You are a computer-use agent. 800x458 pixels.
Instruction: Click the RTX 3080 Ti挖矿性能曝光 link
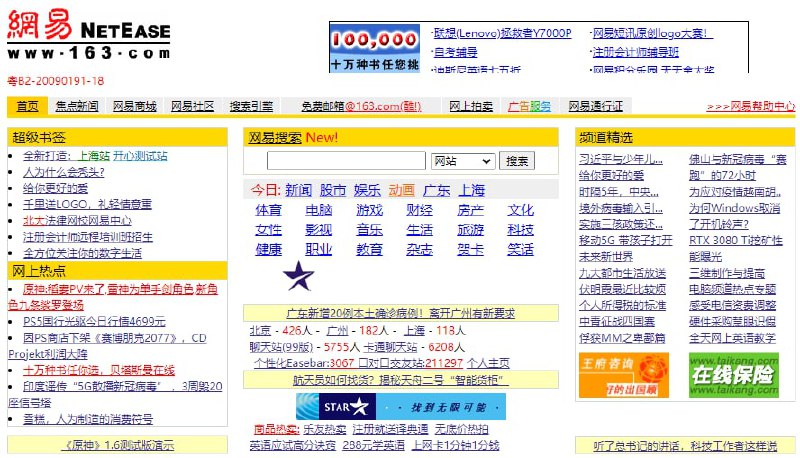(736, 248)
